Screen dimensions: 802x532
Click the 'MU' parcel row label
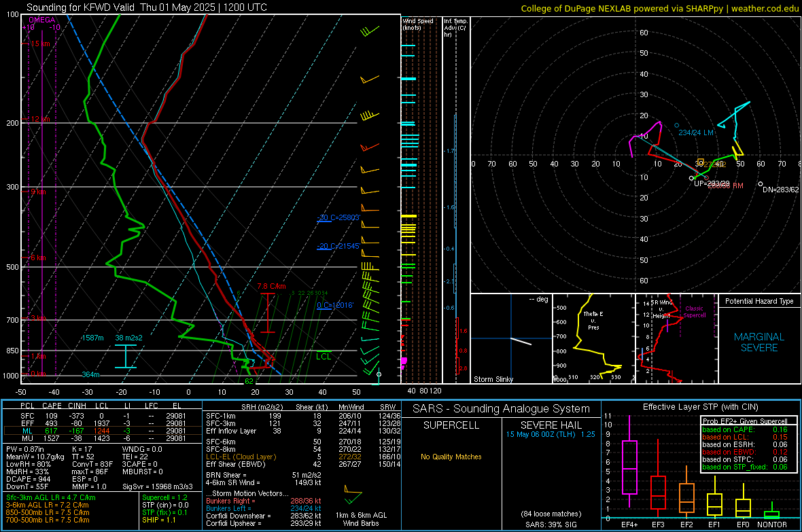coord(28,438)
